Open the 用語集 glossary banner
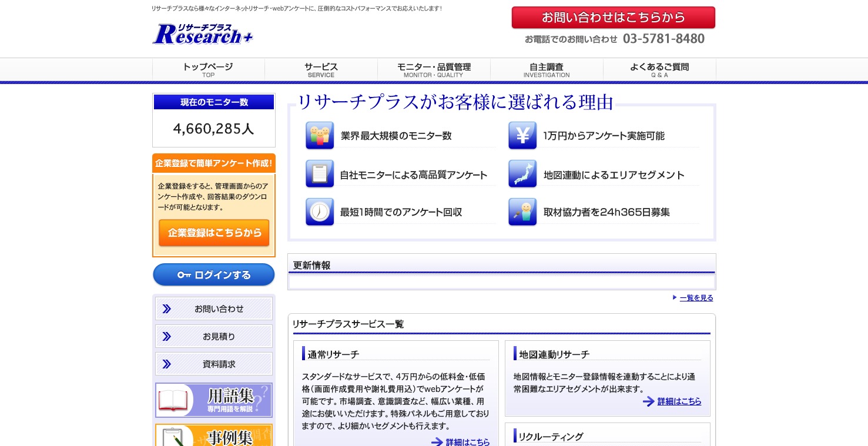Screen dimensions: 868x446 click(214, 400)
